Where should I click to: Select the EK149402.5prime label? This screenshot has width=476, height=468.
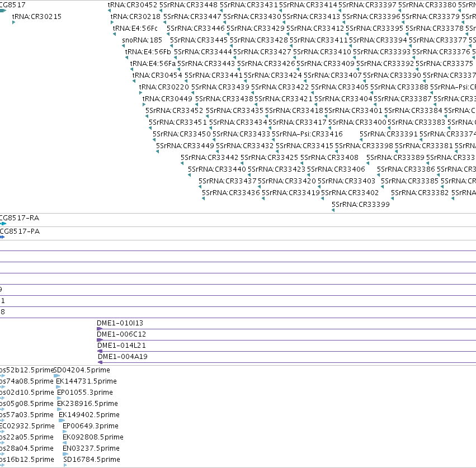(89, 415)
